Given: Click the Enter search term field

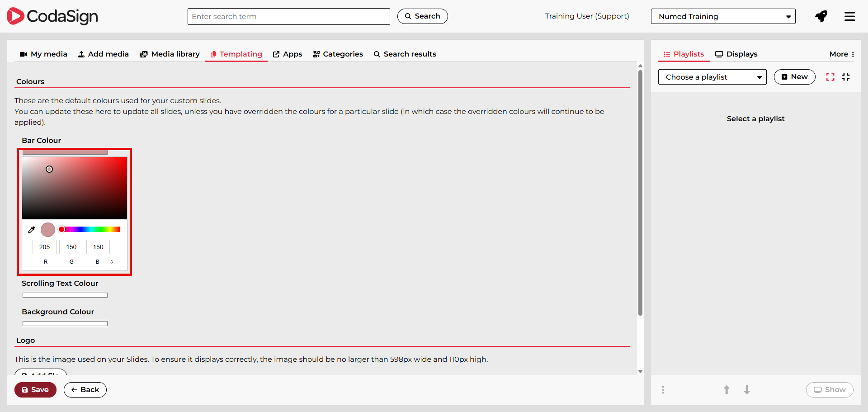Looking at the screenshot, I should coord(288,16).
